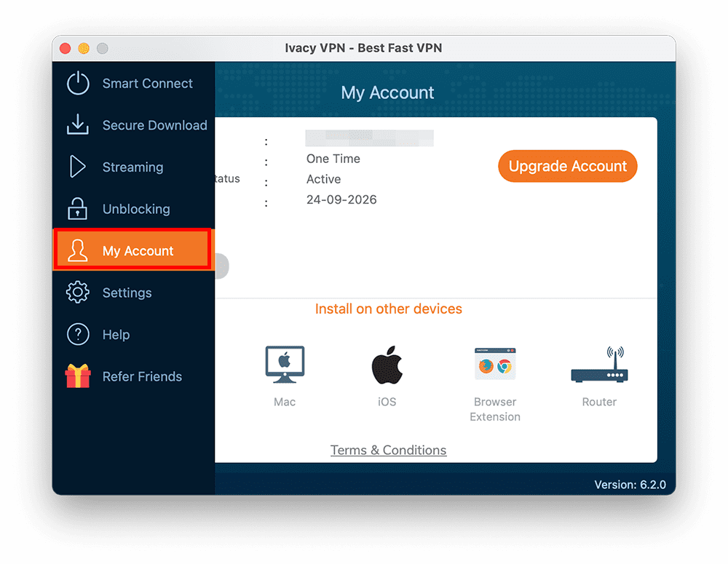Viewport: 728px width, 564px height.
Task: Click the Install on other devices heading
Action: tap(388, 309)
